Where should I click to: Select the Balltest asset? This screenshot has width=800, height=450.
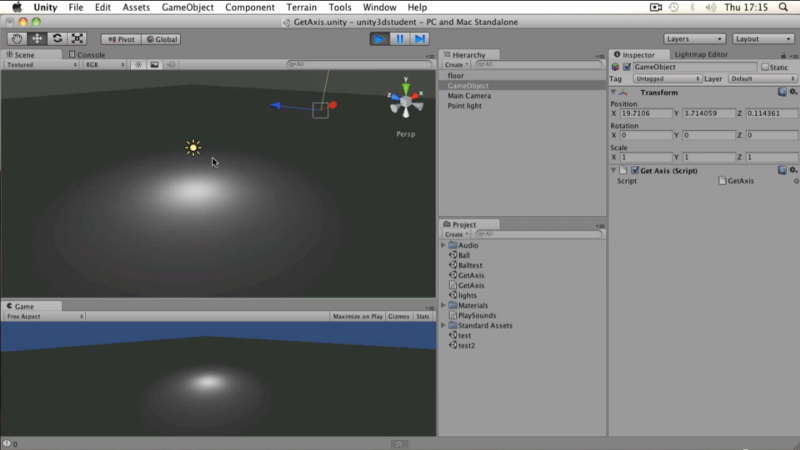(x=470, y=265)
